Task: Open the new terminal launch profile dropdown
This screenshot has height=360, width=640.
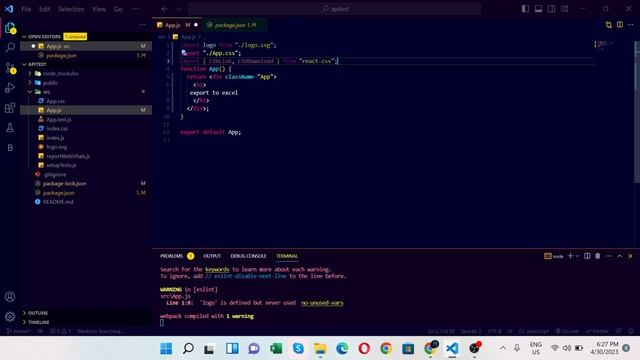Action: coord(577,256)
